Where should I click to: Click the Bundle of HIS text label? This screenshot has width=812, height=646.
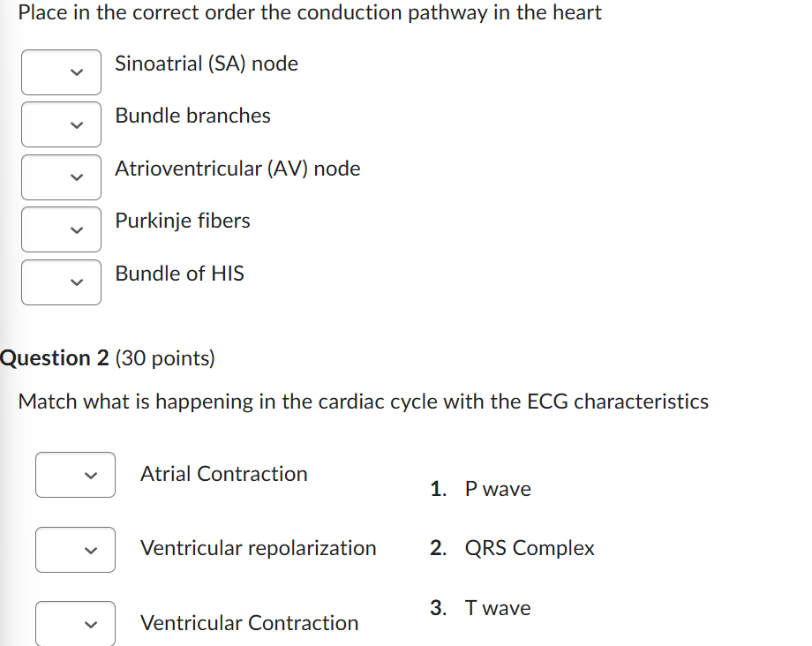(179, 274)
